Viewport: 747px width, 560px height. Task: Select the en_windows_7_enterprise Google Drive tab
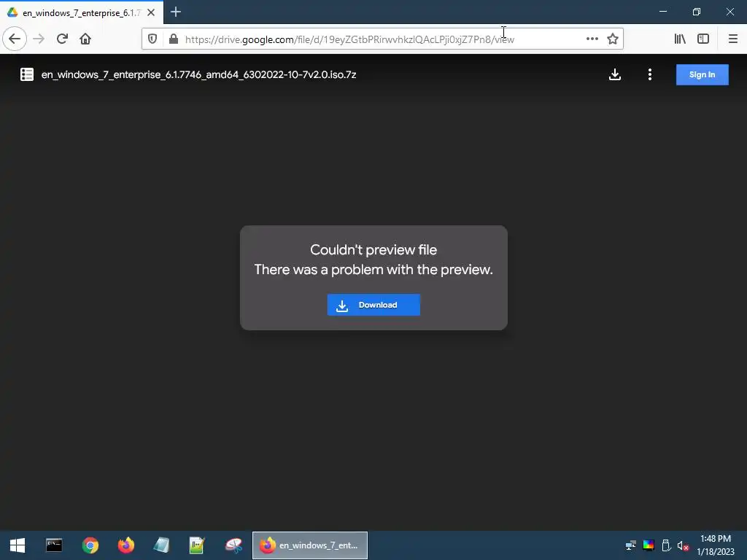(x=82, y=12)
